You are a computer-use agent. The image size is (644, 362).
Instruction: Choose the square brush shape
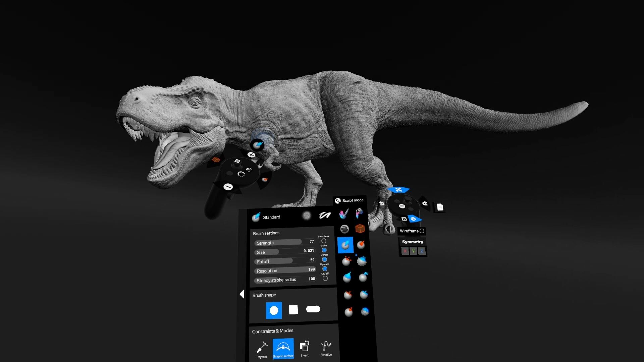(x=293, y=310)
